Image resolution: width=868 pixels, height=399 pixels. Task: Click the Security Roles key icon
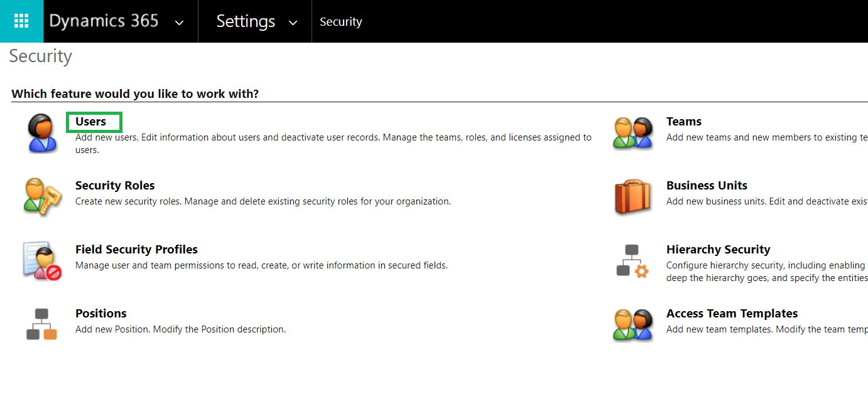(x=43, y=197)
